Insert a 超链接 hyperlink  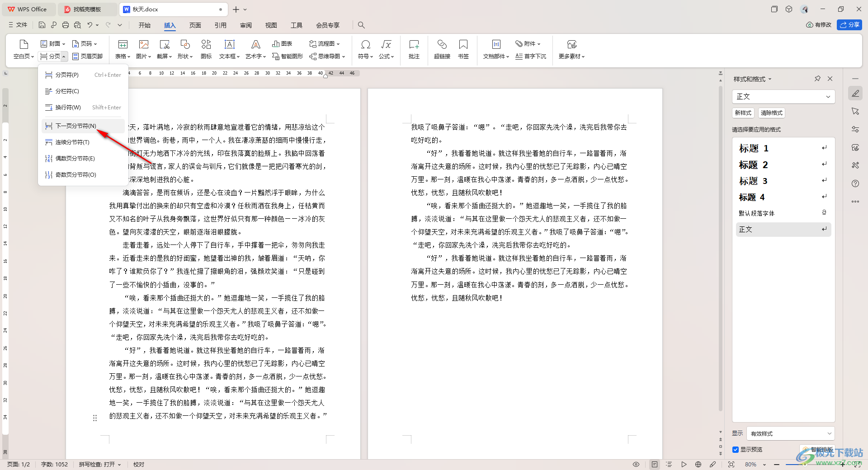(442, 49)
